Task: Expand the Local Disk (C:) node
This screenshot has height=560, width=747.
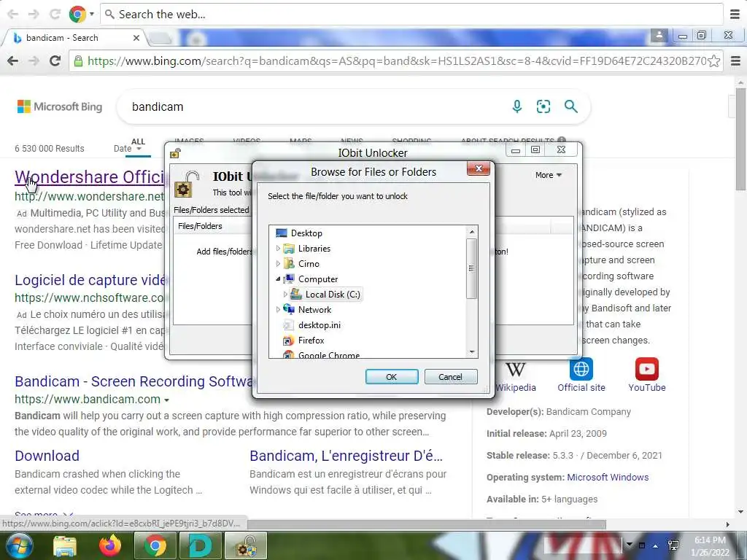Action: pyautogui.click(x=285, y=295)
